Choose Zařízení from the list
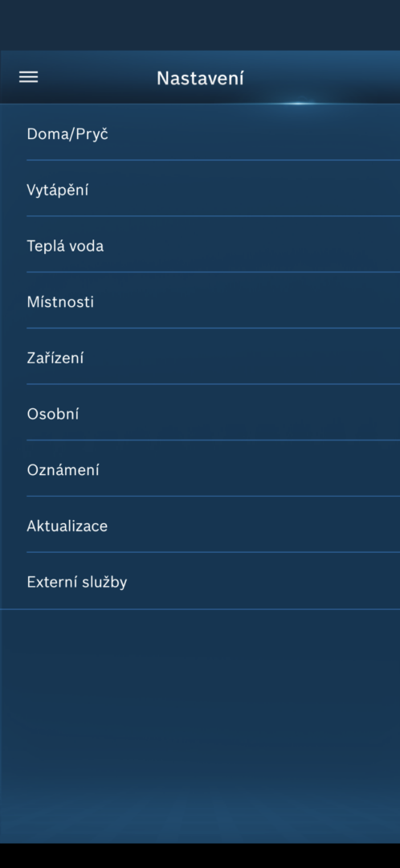Viewport: 400px width, 868px height. 200,357
